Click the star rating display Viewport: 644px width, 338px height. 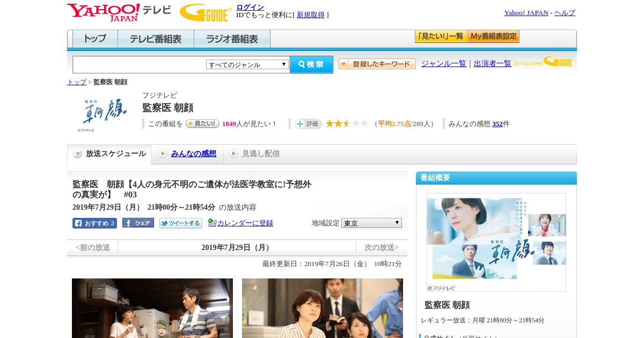(347, 123)
